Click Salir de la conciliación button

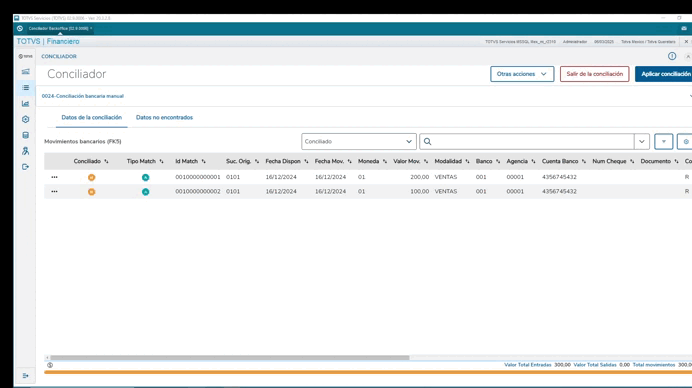[594, 74]
